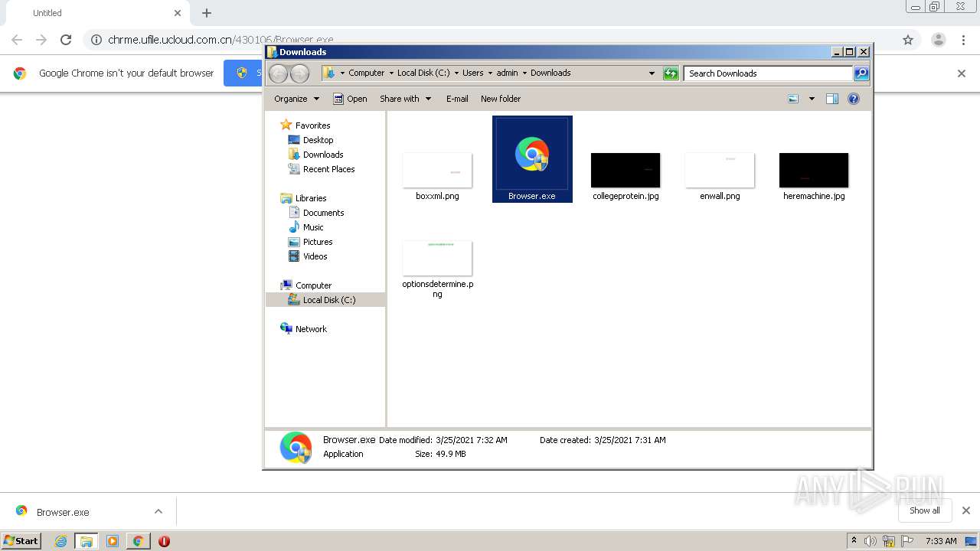Screen dimensions: 980x551
Task: Expand the view options dropdown arrow
Action: 812,99
